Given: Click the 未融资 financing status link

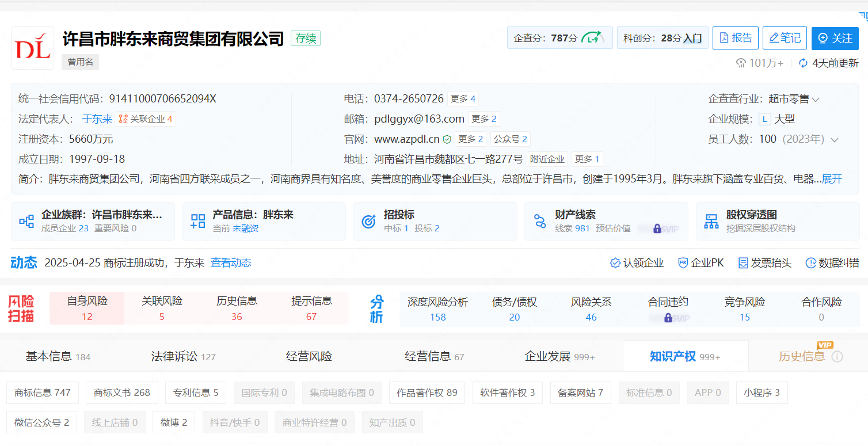Looking at the screenshot, I should [x=246, y=228].
